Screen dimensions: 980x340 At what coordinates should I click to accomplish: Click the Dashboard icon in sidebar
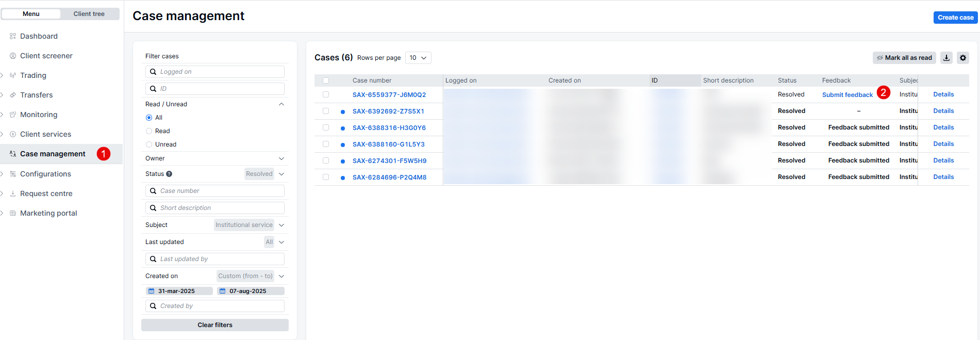pos(13,36)
